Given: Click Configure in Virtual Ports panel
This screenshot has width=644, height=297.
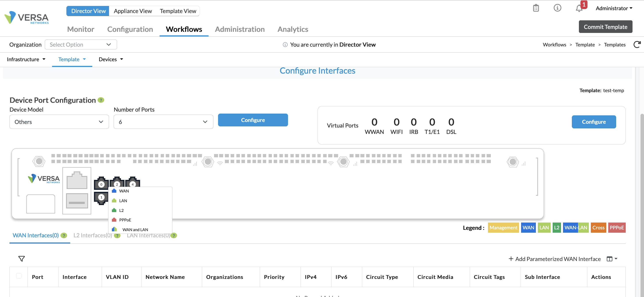Looking at the screenshot, I should [x=594, y=122].
